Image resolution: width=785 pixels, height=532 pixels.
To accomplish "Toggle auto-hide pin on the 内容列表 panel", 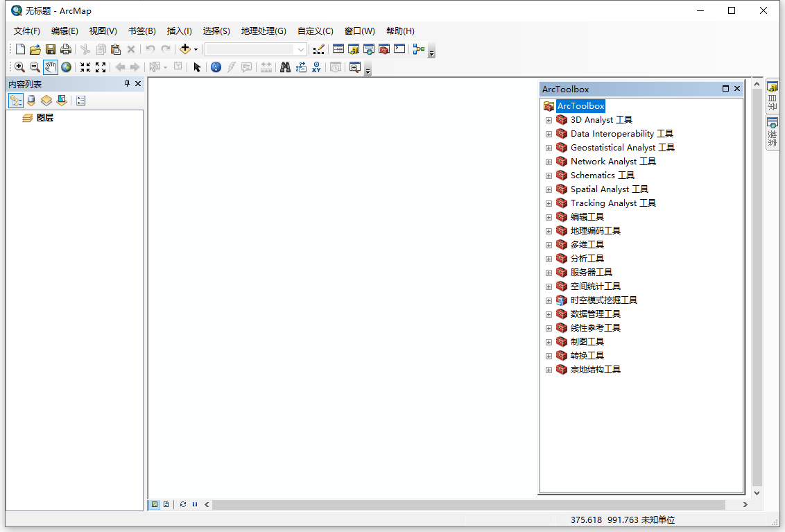I will pyautogui.click(x=127, y=84).
